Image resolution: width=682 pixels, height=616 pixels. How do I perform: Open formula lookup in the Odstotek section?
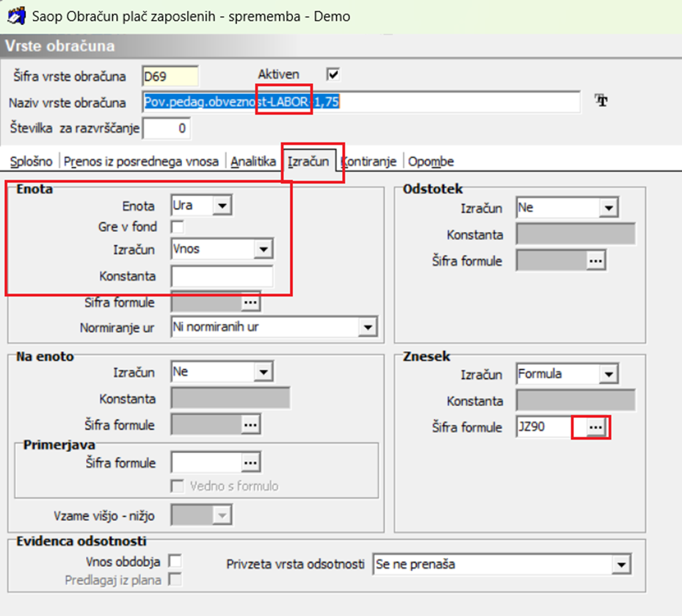click(x=595, y=261)
